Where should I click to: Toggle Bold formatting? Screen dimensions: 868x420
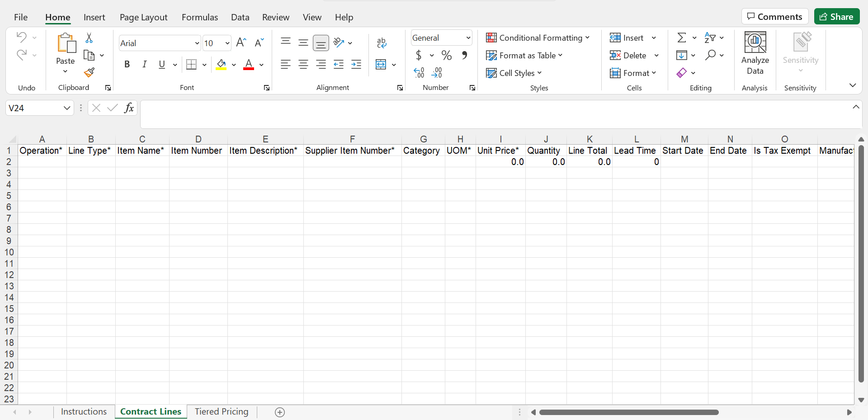[127, 65]
